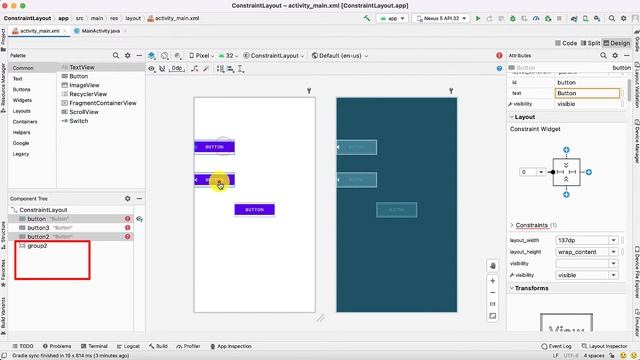Image resolution: width=640 pixels, height=360 pixels.
Task: Open the ConstraintLayout theme dropdown
Action: click(x=273, y=56)
